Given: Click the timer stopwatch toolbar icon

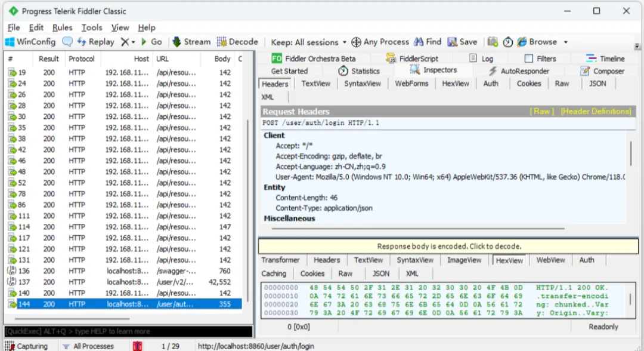Looking at the screenshot, I should point(507,42).
